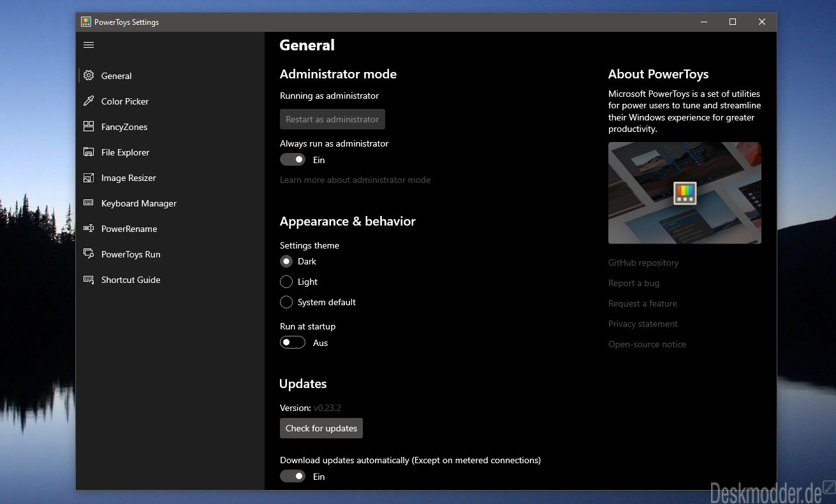Close the PowerToys Settings window
This screenshot has width=836, height=504.
tap(762, 22)
